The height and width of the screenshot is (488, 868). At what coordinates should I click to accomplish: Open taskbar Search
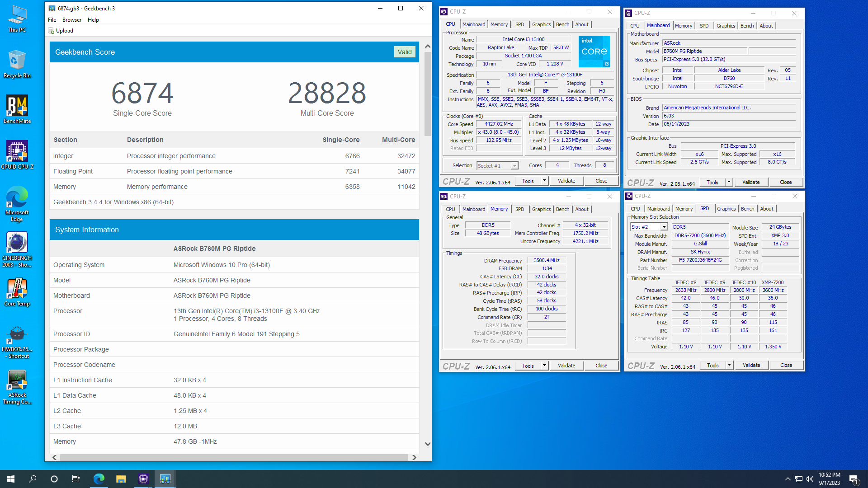[x=33, y=479]
